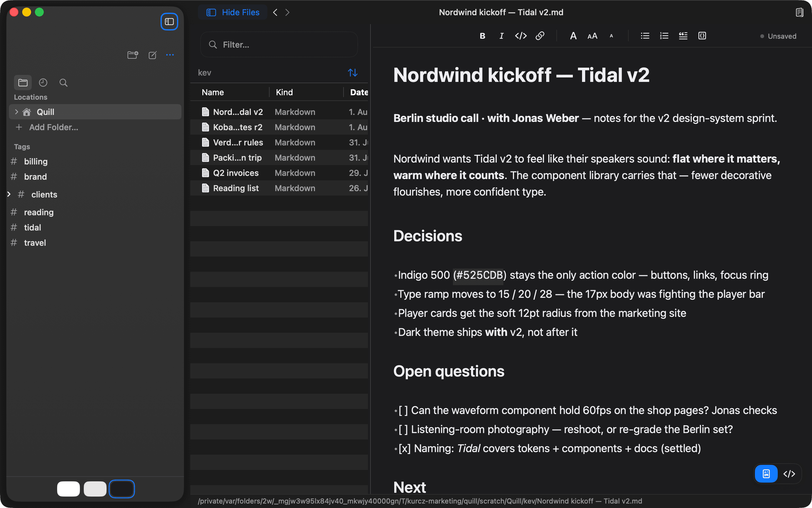This screenshot has width=812, height=508.
Task: Click the Hide Files button
Action: pyautogui.click(x=233, y=12)
